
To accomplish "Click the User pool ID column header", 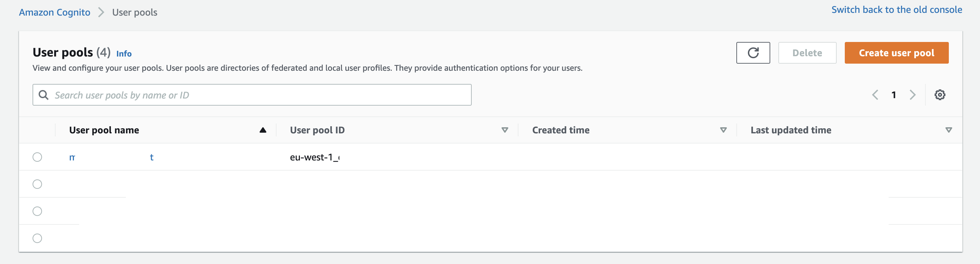I will (317, 130).
